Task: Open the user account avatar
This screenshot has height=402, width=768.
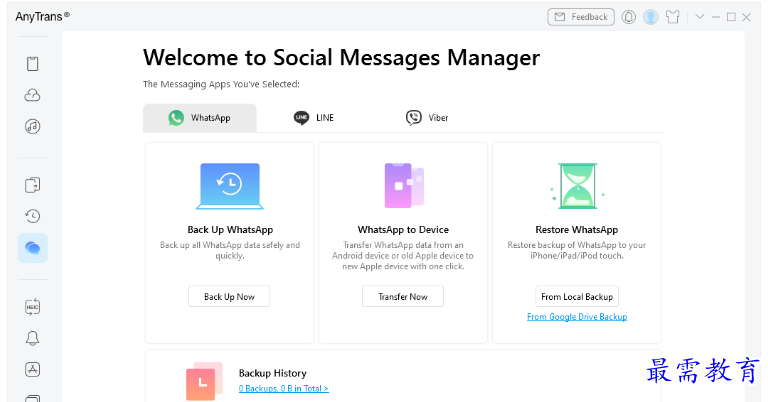Action: point(651,17)
